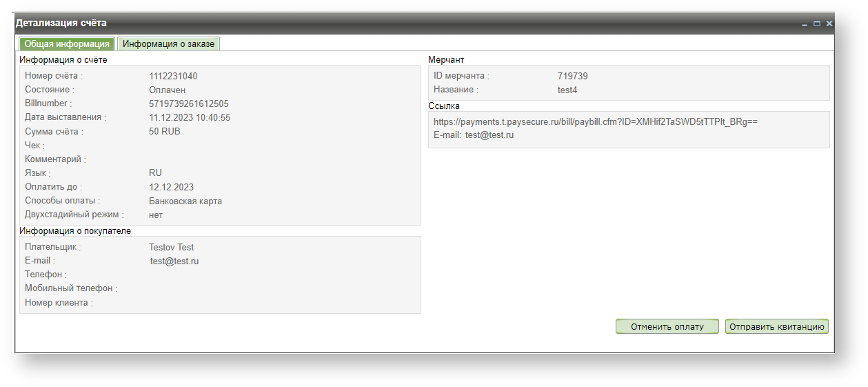Select the Общая информация tab
The image size is (868, 387).
67,43
